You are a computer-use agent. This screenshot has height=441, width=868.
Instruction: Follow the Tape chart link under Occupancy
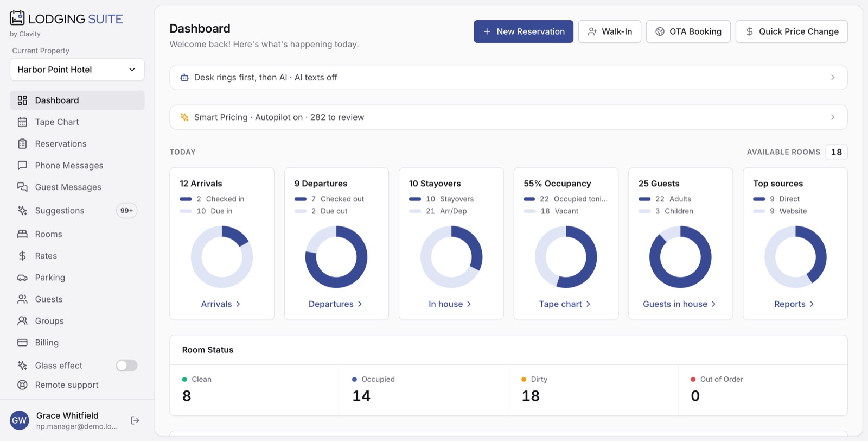pos(565,304)
